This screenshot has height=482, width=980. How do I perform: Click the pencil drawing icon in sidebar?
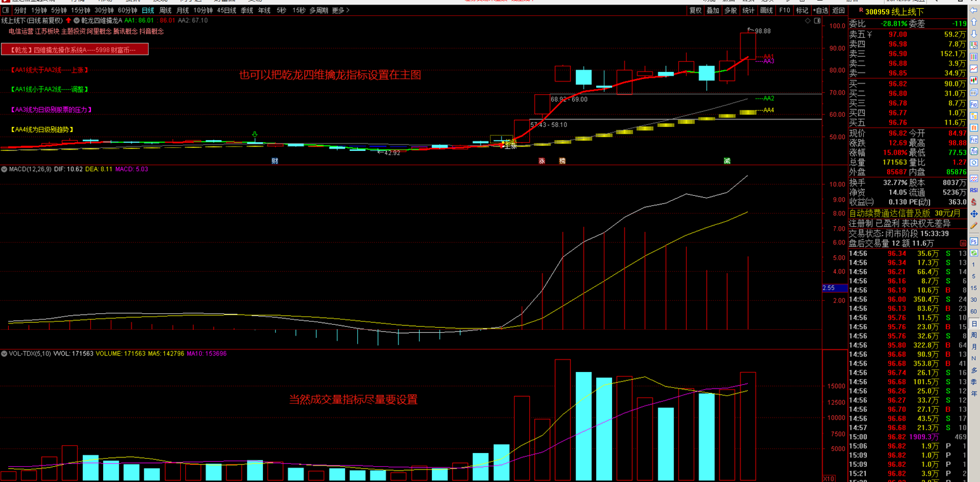974,225
